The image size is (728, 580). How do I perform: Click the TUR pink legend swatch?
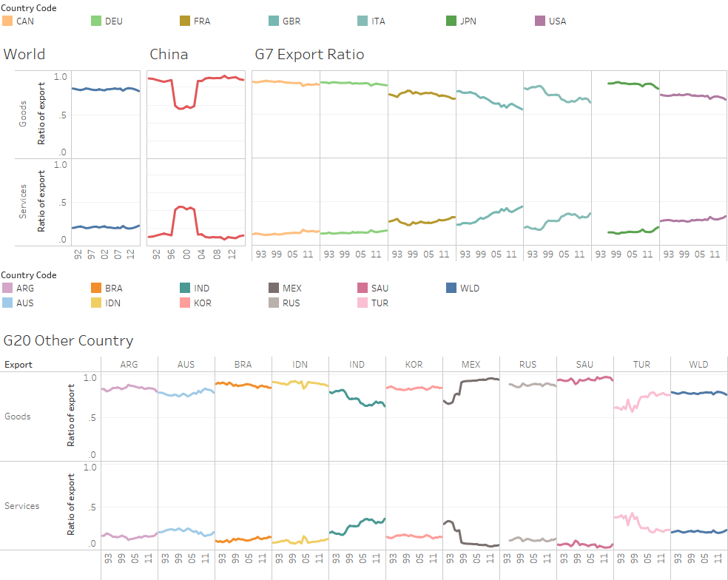363,303
